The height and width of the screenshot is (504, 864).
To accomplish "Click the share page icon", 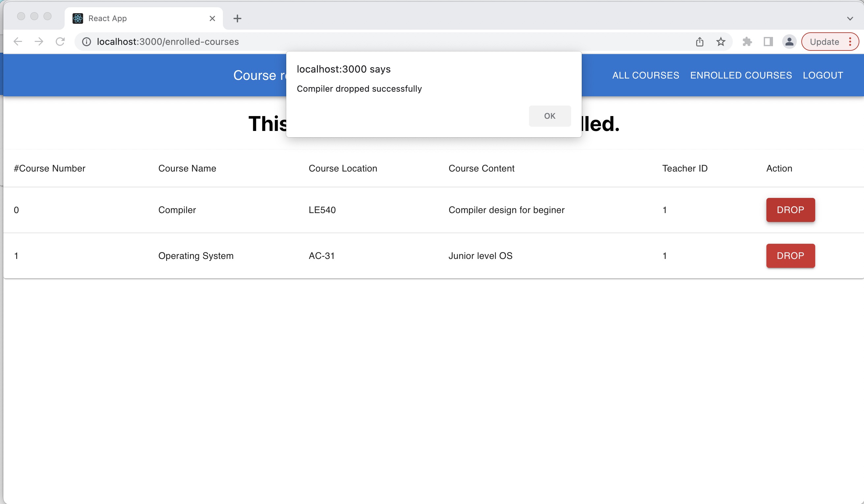I will click(x=700, y=42).
